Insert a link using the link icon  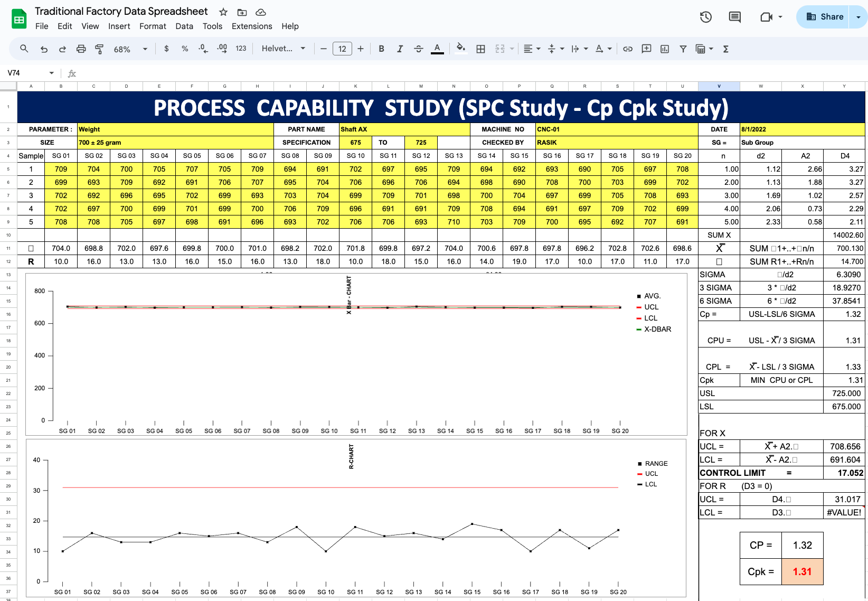coord(628,49)
